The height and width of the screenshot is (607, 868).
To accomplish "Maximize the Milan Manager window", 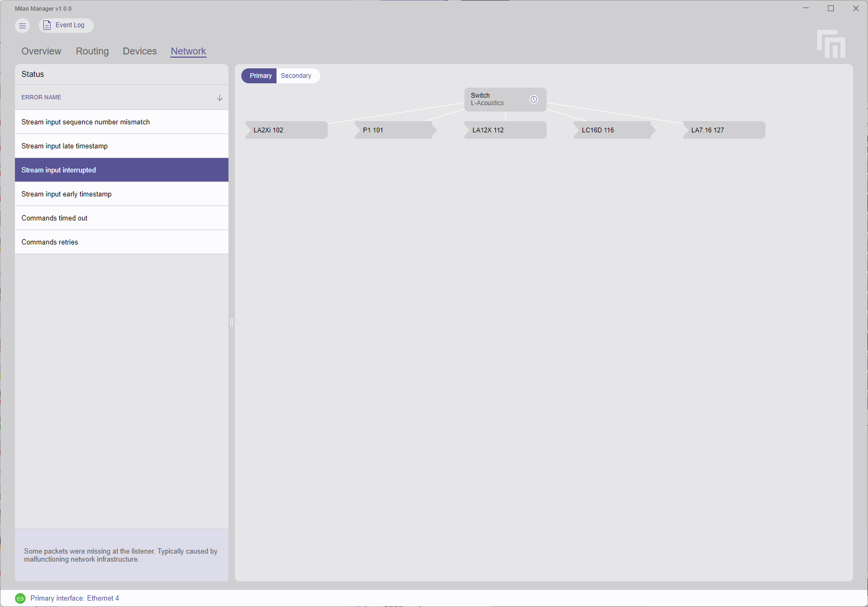I will 831,8.
